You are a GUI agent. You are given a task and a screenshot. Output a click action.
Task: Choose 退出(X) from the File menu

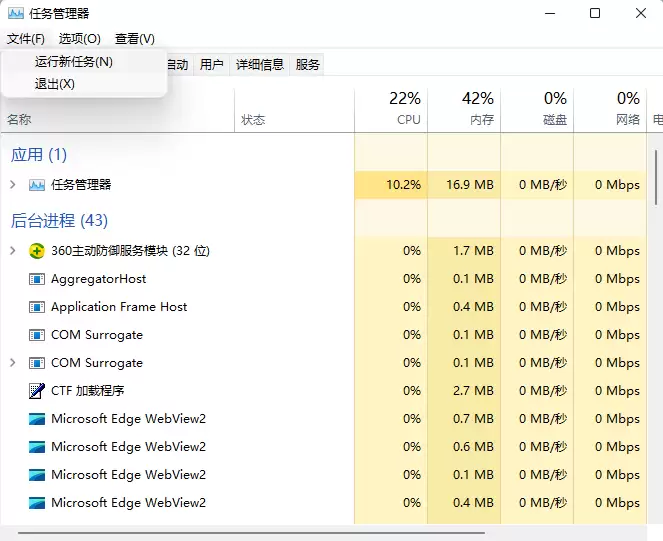tap(55, 84)
